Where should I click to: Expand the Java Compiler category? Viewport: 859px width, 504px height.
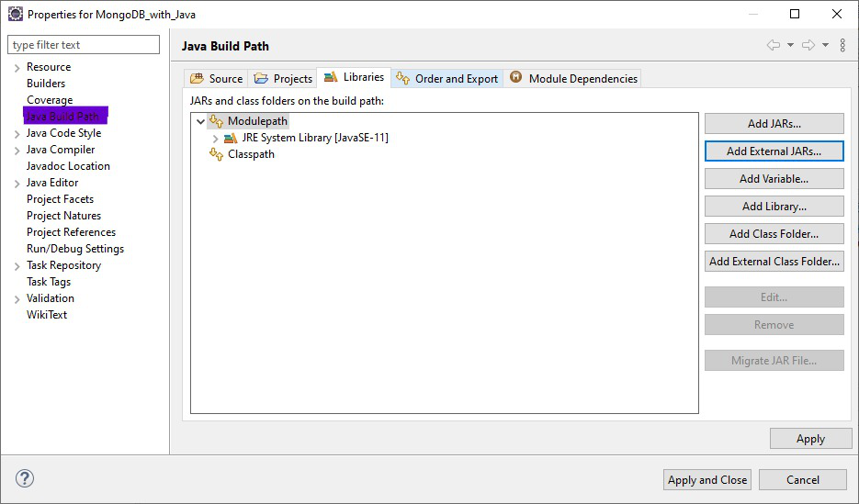click(17, 151)
